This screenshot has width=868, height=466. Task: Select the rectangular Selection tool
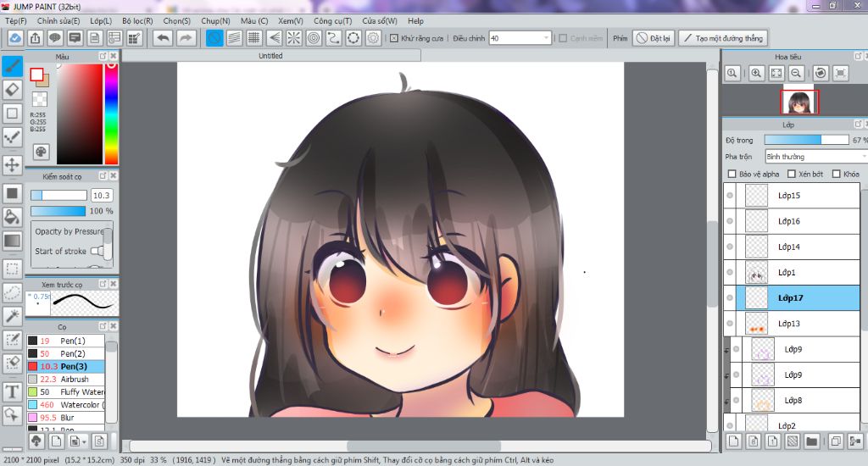[x=12, y=269]
